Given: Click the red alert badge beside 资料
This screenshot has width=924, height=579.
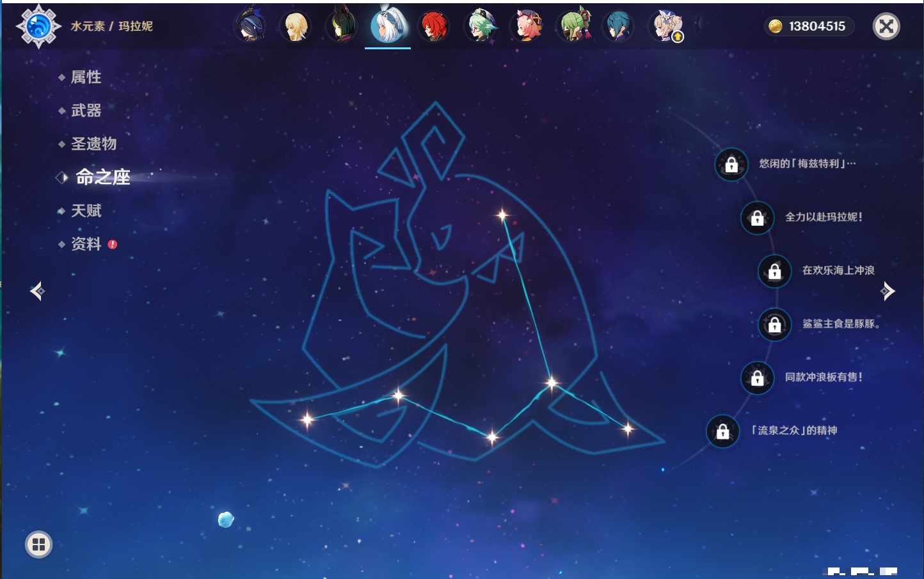Looking at the screenshot, I should point(113,244).
